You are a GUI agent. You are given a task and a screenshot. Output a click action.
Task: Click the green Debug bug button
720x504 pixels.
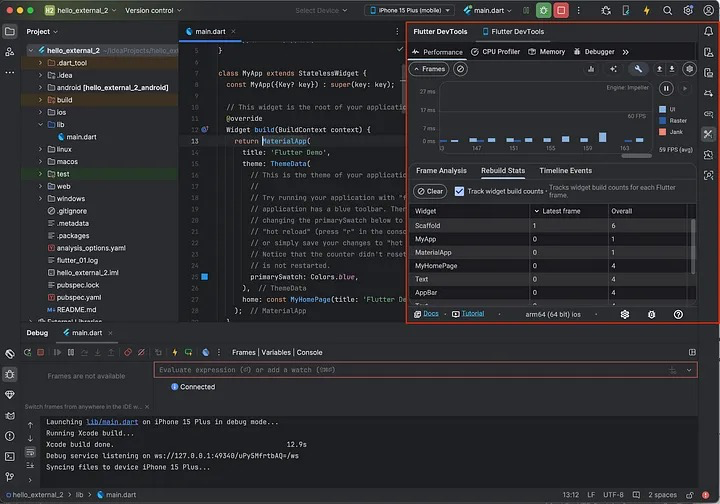tap(543, 10)
